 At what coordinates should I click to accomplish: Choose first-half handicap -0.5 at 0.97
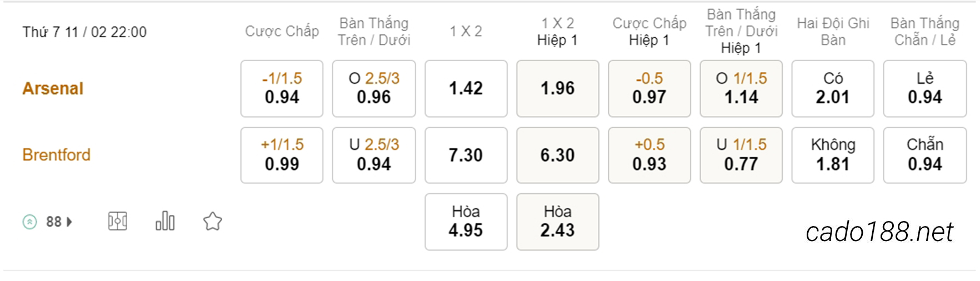point(649,89)
